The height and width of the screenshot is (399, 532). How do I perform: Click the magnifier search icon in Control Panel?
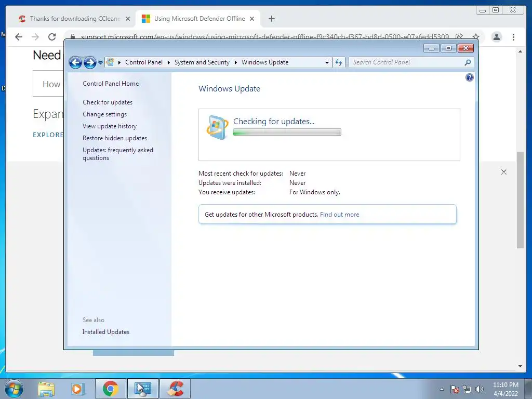coord(468,62)
